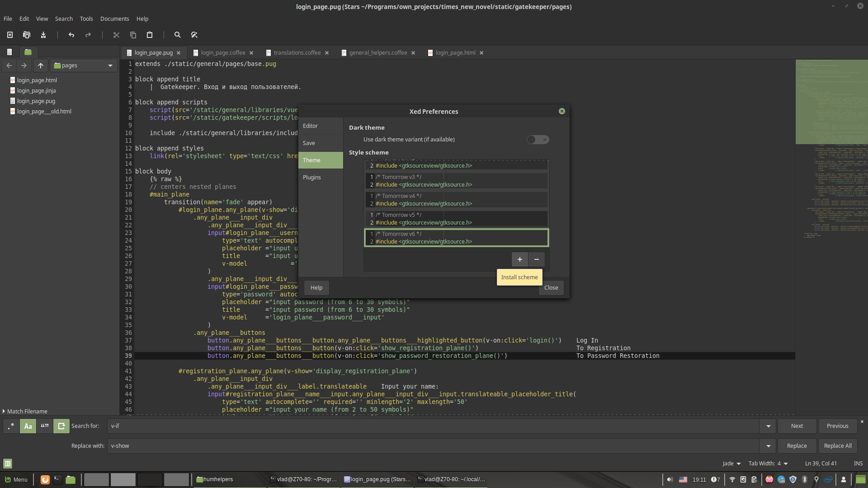Switch to the general_helpers.coffee tab
868x488 pixels.
(x=378, y=53)
